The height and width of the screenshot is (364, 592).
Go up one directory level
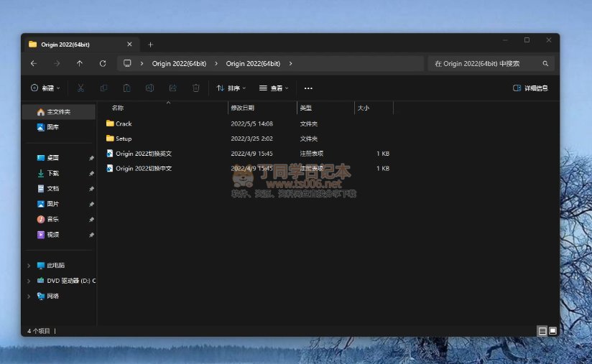(79, 63)
